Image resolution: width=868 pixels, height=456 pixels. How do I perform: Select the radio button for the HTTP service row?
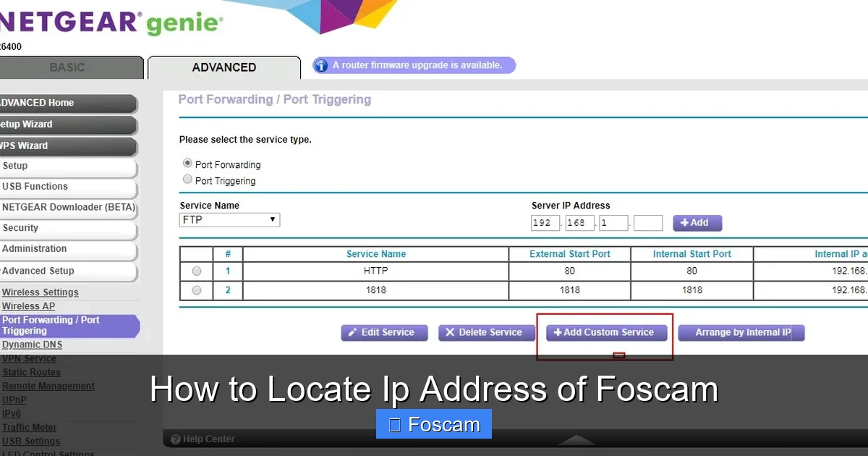(x=196, y=271)
